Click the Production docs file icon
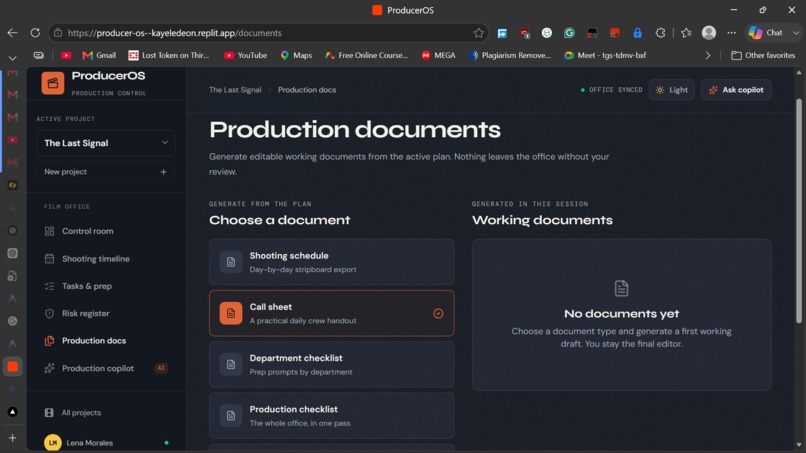The width and height of the screenshot is (806, 453). 49,340
